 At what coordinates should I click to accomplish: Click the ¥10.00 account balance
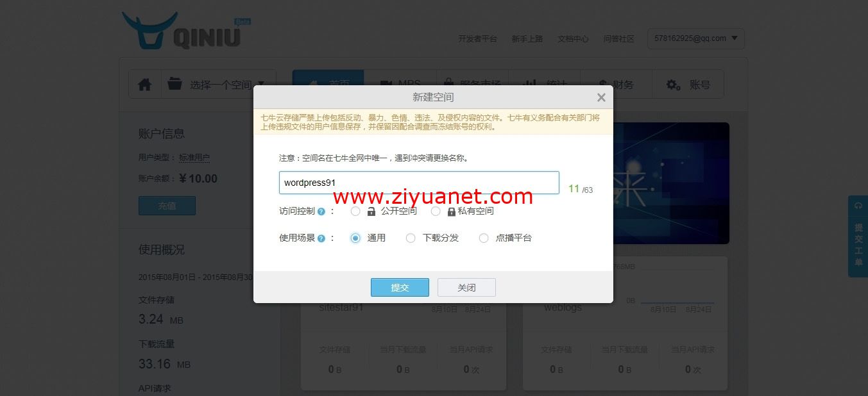point(198,179)
